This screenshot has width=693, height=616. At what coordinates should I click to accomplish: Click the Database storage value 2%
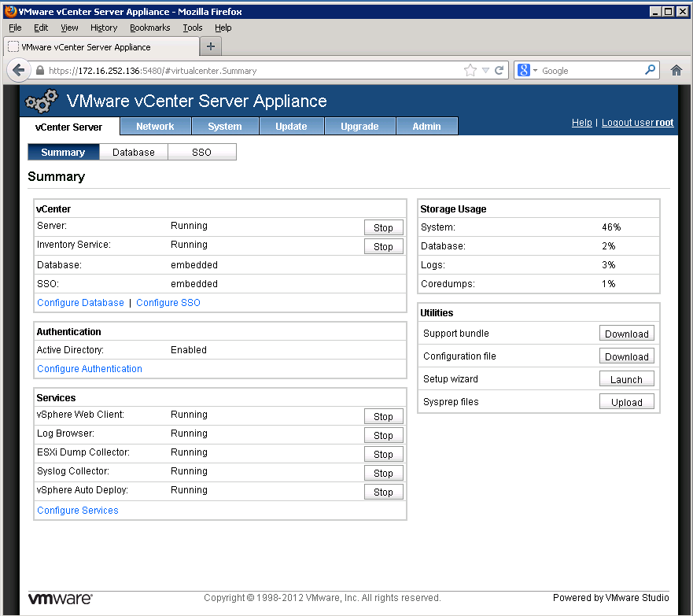tap(609, 246)
